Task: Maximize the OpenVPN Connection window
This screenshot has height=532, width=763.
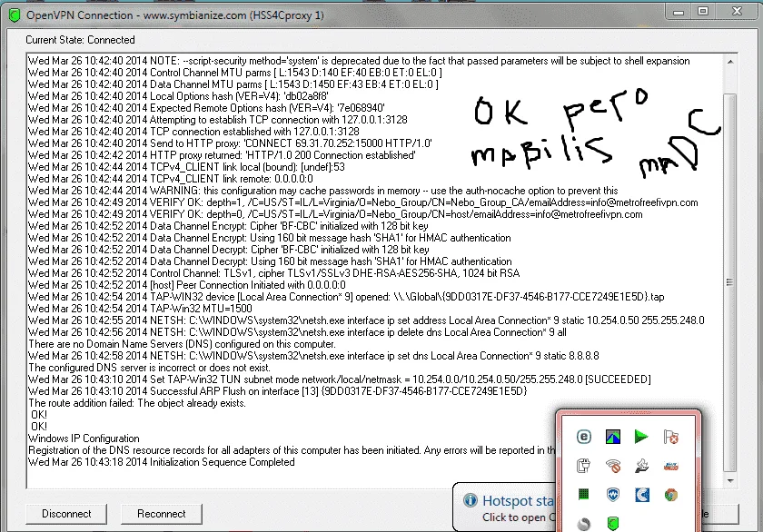Action: [x=703, y=11]
